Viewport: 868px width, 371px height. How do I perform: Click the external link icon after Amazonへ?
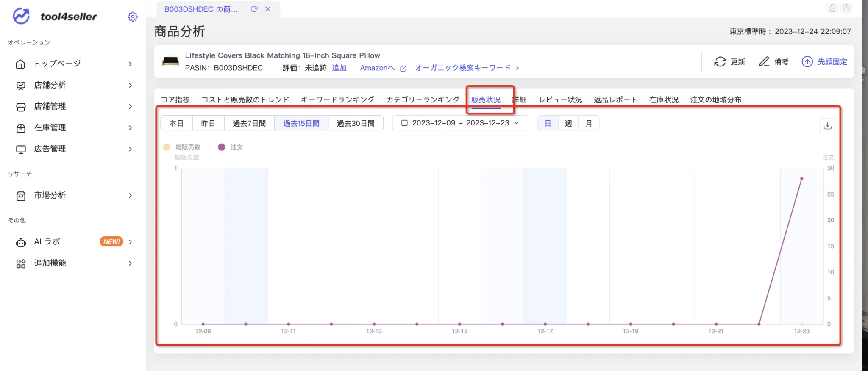(403, 69)
